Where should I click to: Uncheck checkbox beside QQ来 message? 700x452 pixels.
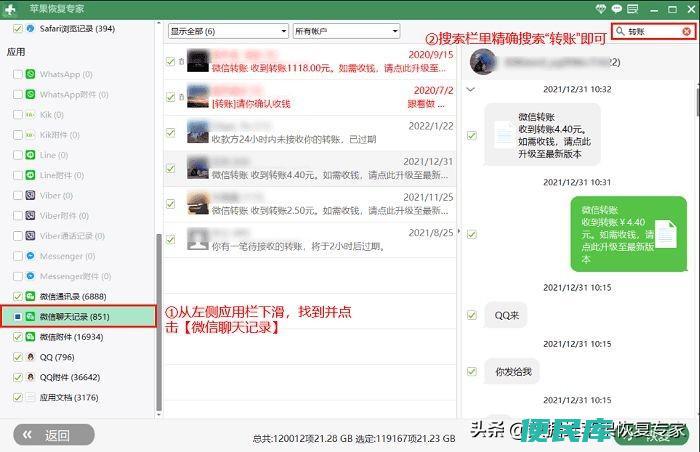click(x=471, y=315)
